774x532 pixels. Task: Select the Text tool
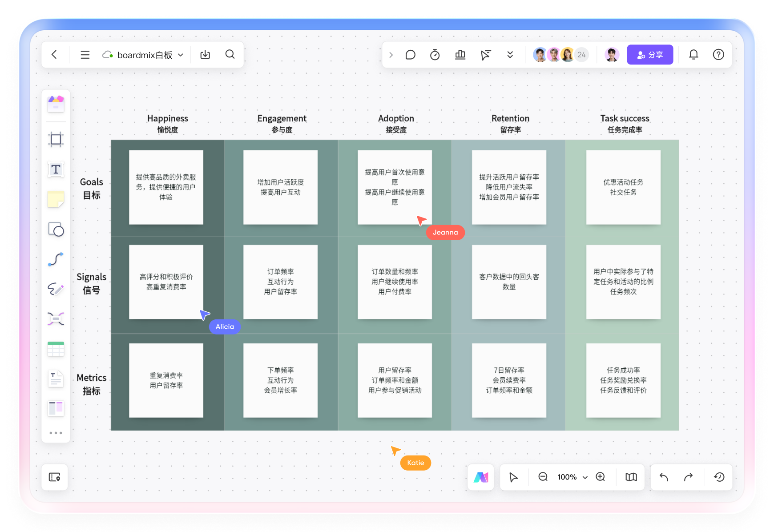(56, 169)
